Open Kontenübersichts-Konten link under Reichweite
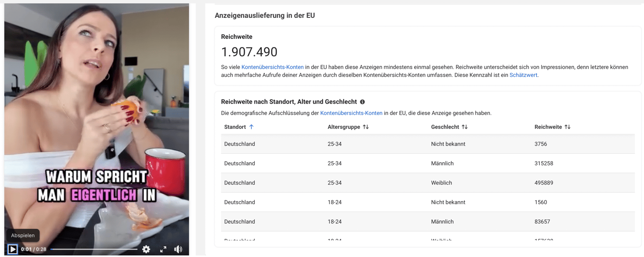This screenshot has width=644, height=257. [272, 67]
